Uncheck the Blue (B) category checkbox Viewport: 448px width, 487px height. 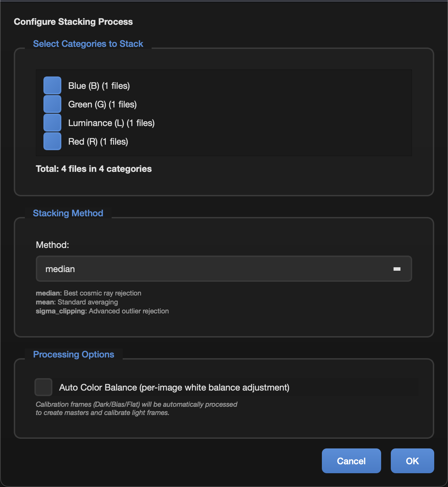(52, 85)
